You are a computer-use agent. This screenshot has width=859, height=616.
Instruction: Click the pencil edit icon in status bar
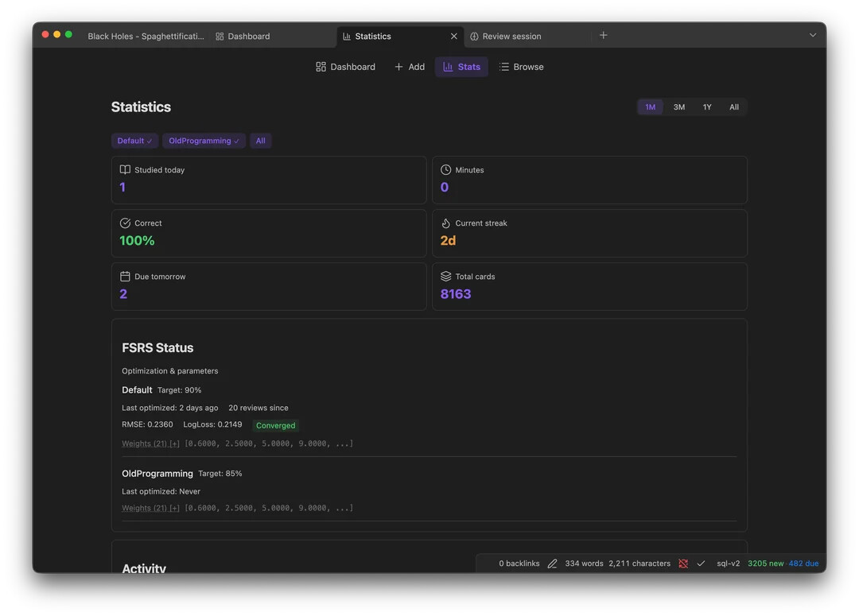552,564
